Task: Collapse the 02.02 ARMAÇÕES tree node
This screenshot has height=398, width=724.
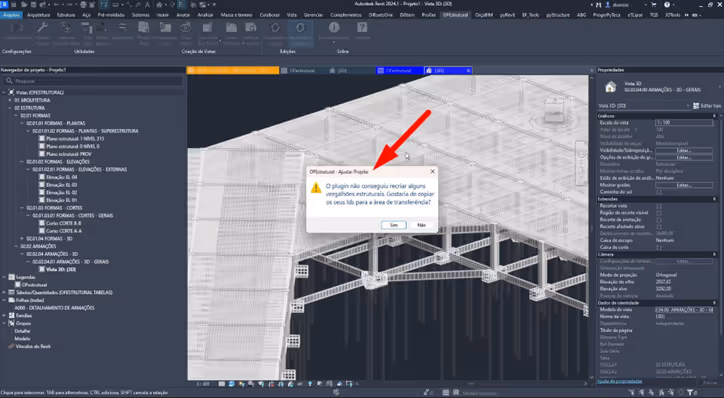Action: coord(16,247)
